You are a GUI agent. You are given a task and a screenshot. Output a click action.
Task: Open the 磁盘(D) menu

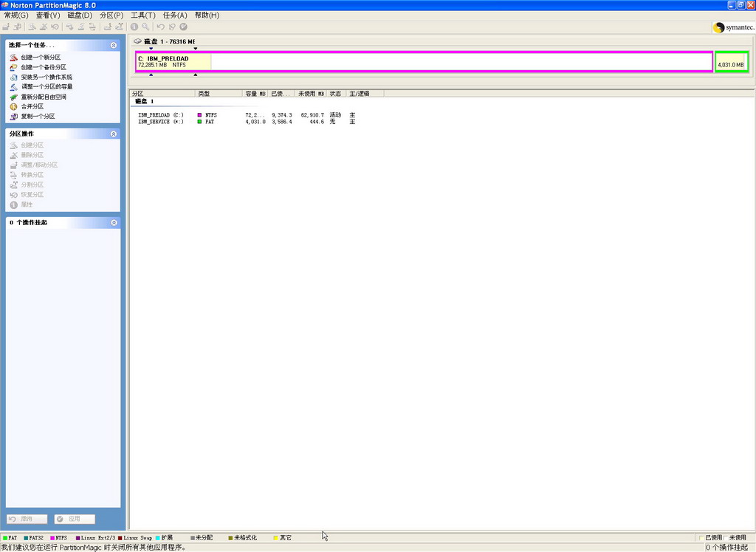click(80, 15)
